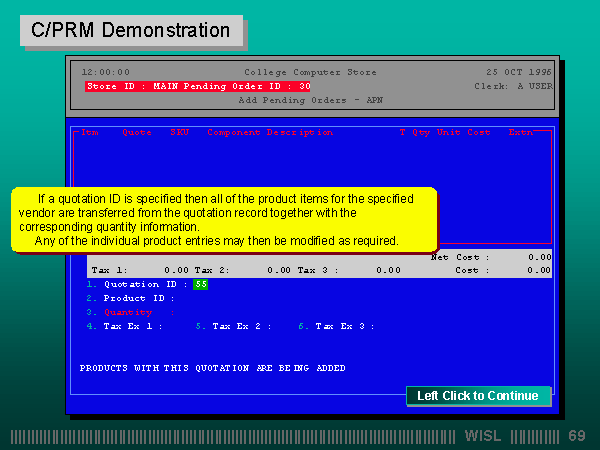Click the Quote column header

coord(137,132)
